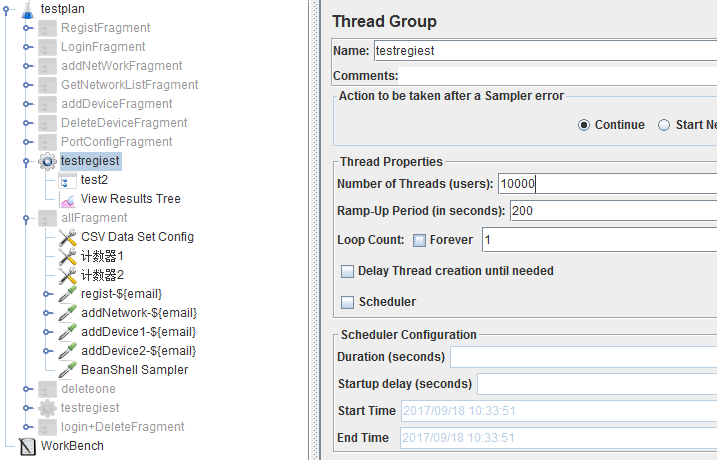
Task: Click the Start Time field
Action: click(559, 411)
